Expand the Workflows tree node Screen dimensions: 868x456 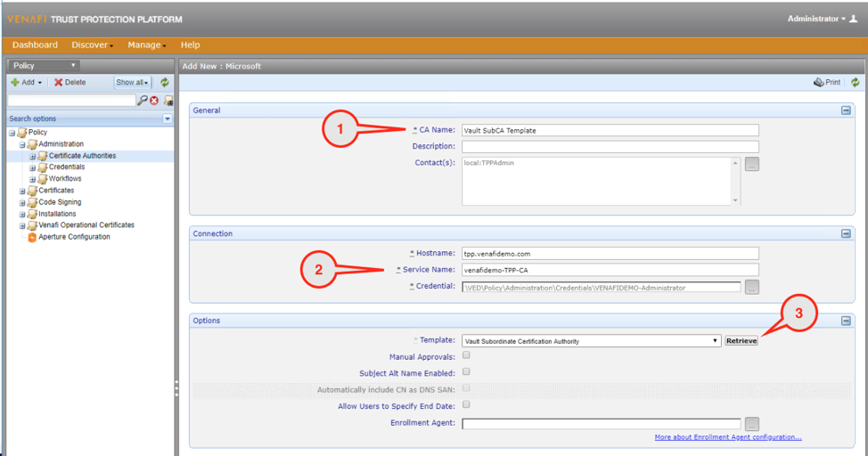pos(32,180)
